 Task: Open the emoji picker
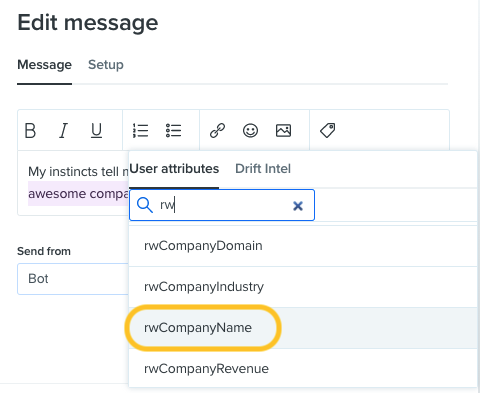tap(250, 130)
